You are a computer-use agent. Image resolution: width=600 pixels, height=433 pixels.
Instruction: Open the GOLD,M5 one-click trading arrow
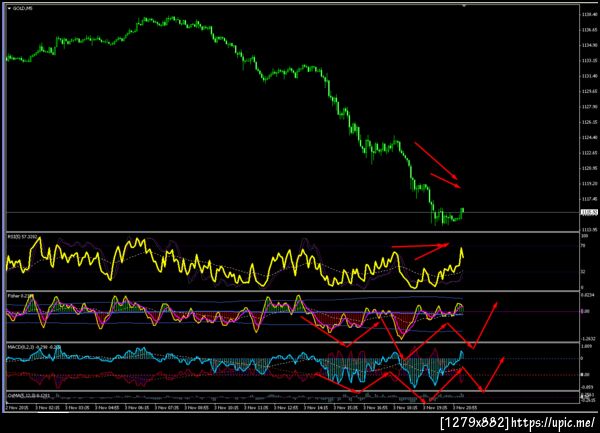[10, 8]
